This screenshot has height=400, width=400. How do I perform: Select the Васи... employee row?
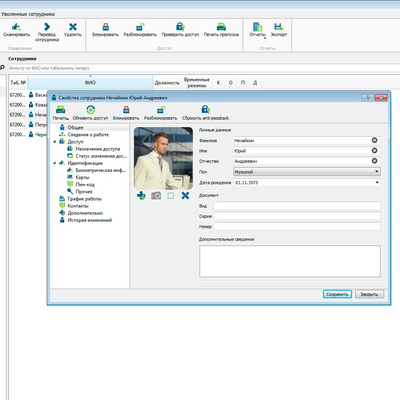[28, 95]
